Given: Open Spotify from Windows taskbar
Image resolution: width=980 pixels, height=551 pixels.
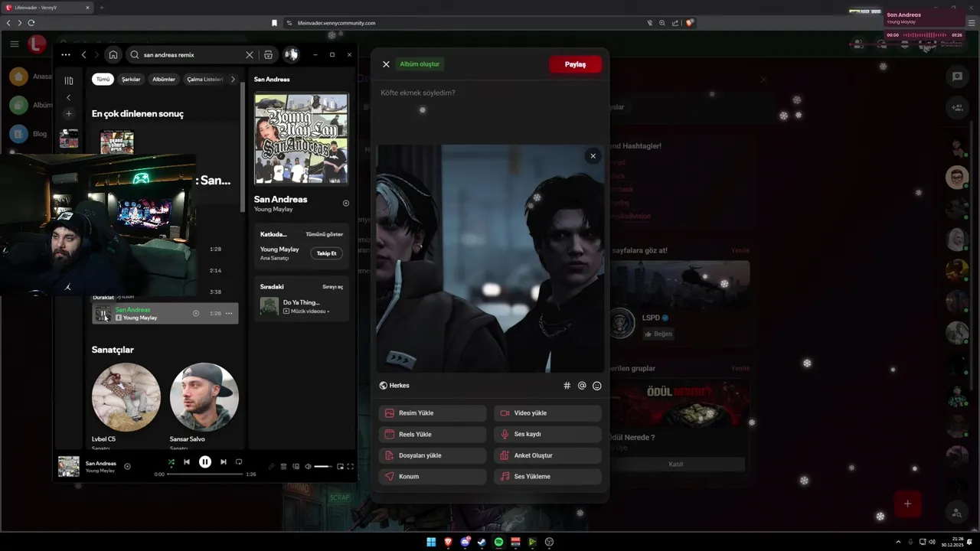Looking at the screenshot, I should tap(498, 542).
